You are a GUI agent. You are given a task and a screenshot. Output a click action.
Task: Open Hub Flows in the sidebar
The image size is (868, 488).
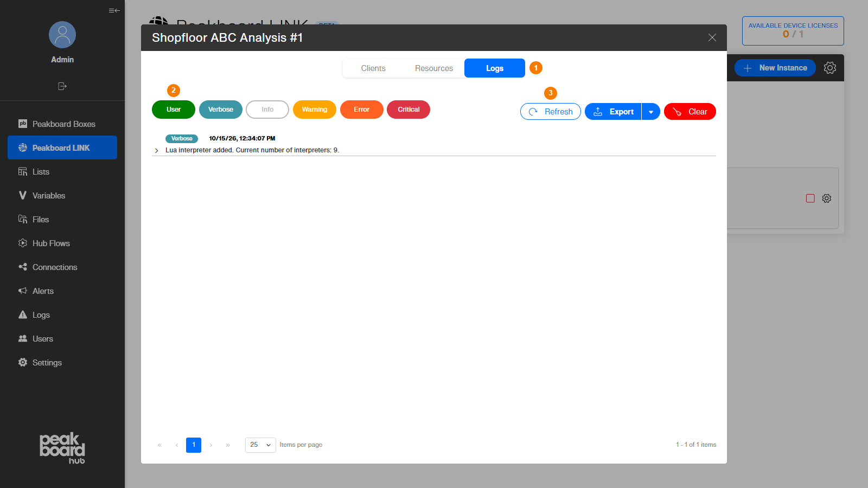(x=62, y=243)
